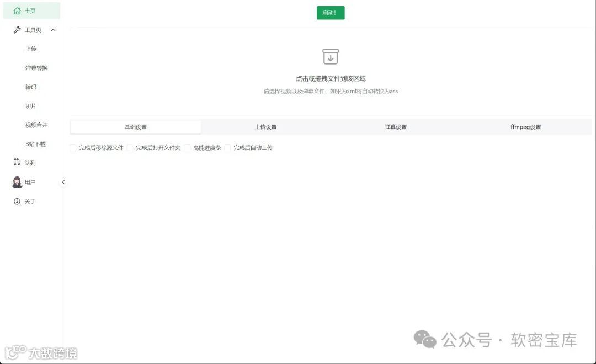The image size is (596, 364).
Task: Click the home icon beside 主页
Action: pos(17,10)
